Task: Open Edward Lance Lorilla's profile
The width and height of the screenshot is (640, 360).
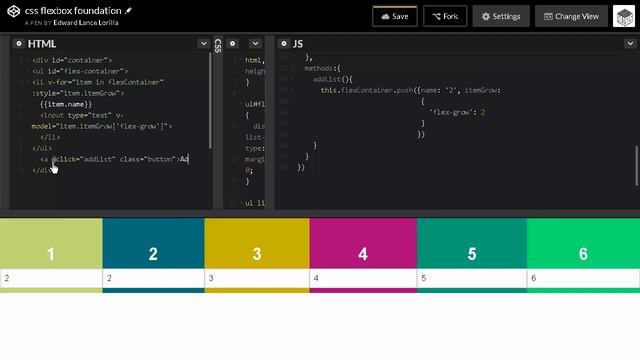Action: click(86, 23)
